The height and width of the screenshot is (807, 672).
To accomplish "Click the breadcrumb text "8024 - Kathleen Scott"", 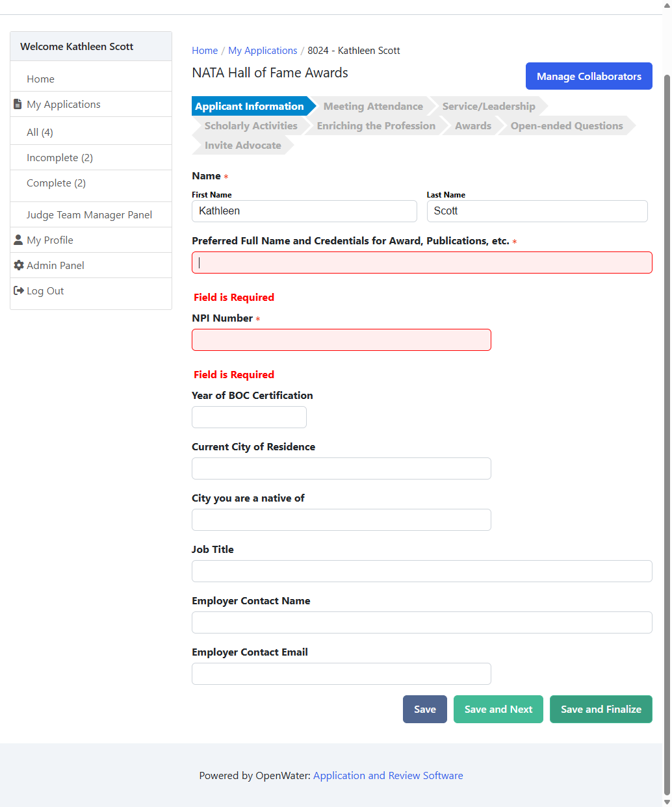I will tap(354, 50).
